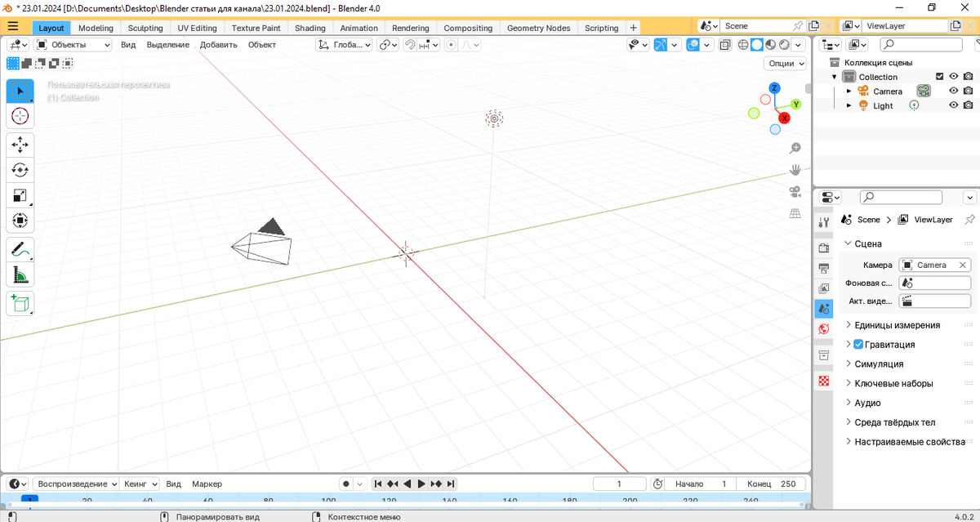Viewport: 980px width, 522px height.
Task: Toggle Collection exclude checkbox in the outliner
Action: click(x=939, y=77)
